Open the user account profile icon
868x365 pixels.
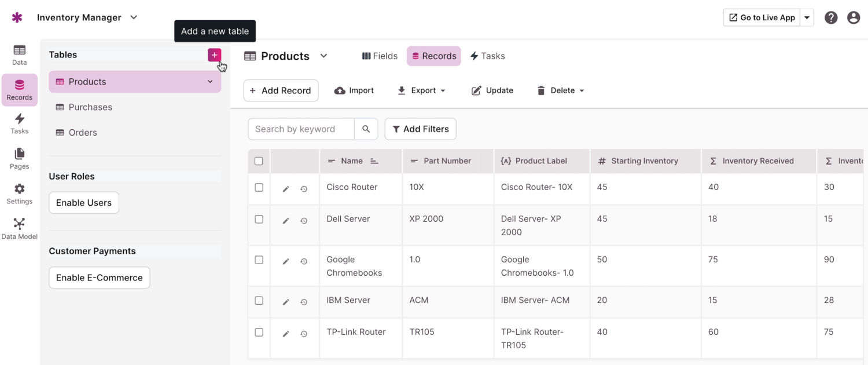[x=853, y=17]
